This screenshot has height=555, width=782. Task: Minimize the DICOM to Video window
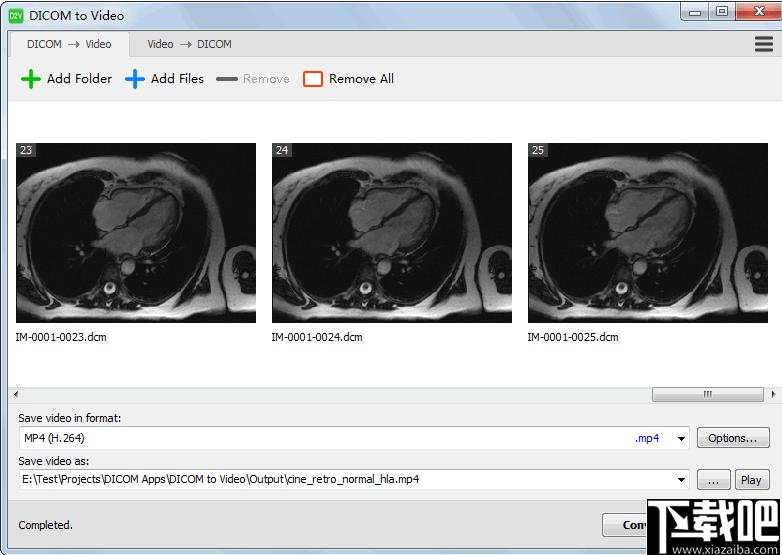(695, 11)
